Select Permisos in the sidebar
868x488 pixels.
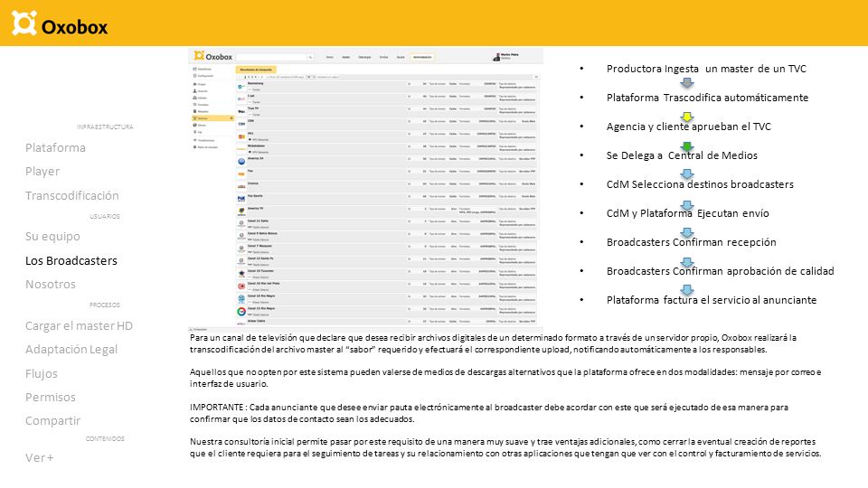click(x=51, y=398)
